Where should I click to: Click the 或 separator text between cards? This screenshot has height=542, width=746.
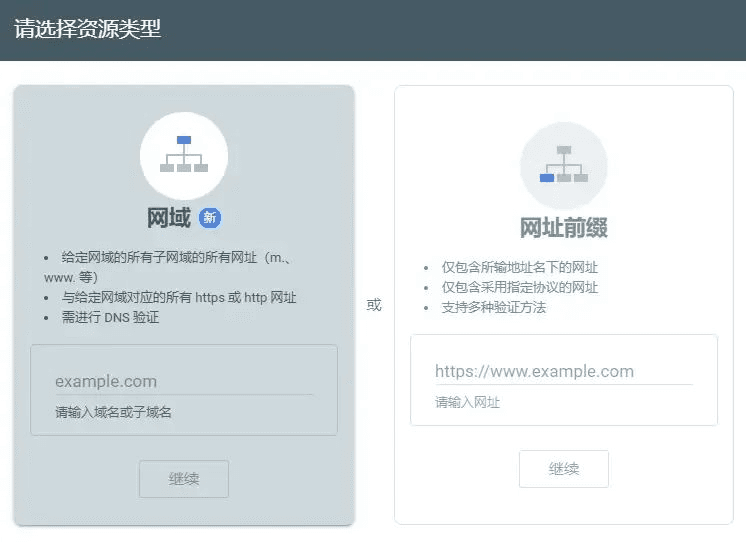[x=374, y=305]
